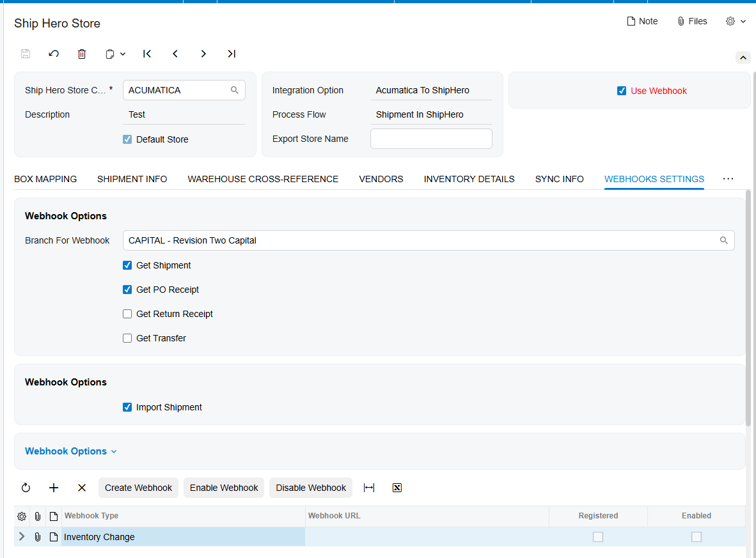756x558 pixels.
Task: Click the notes column header icon
Action: (x=54, y=516)
